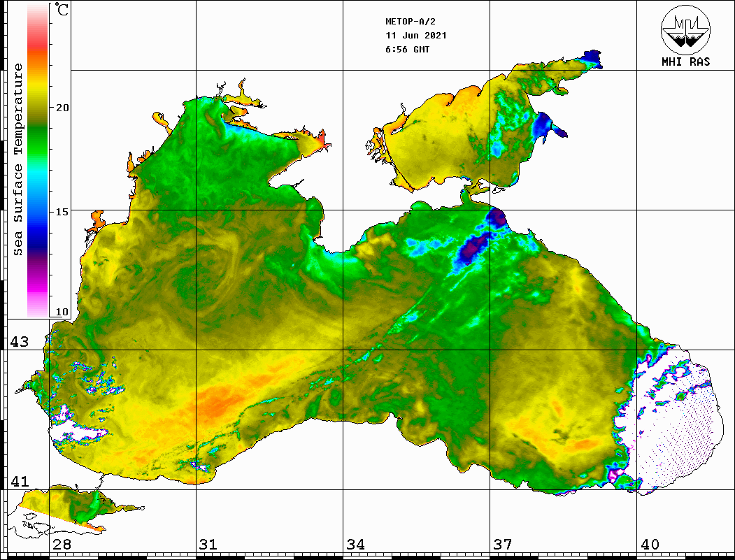Click longitude label '28'
The height and width of the screenshot is (560, 735).
[x=62, y=545]
